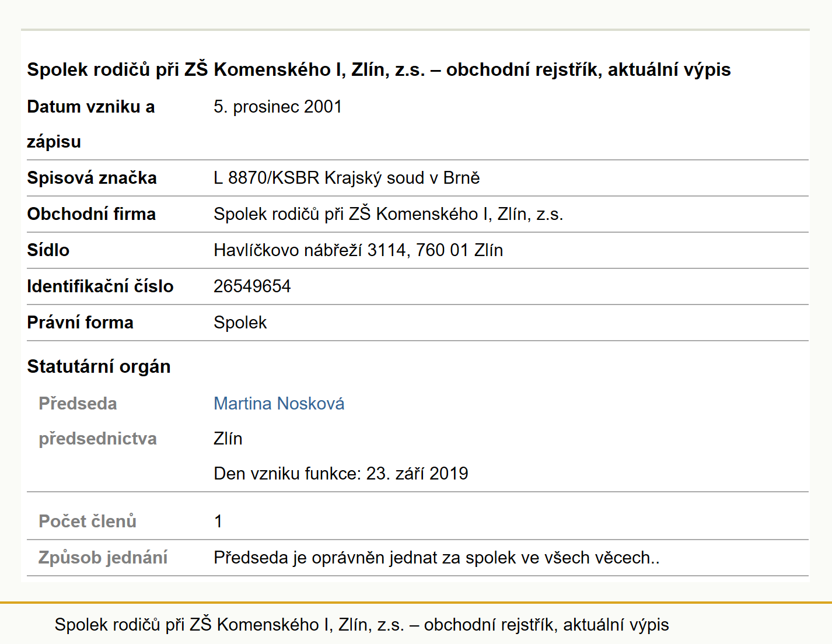Click the page title heading
832x644 pixels.
tap(379, 69)
